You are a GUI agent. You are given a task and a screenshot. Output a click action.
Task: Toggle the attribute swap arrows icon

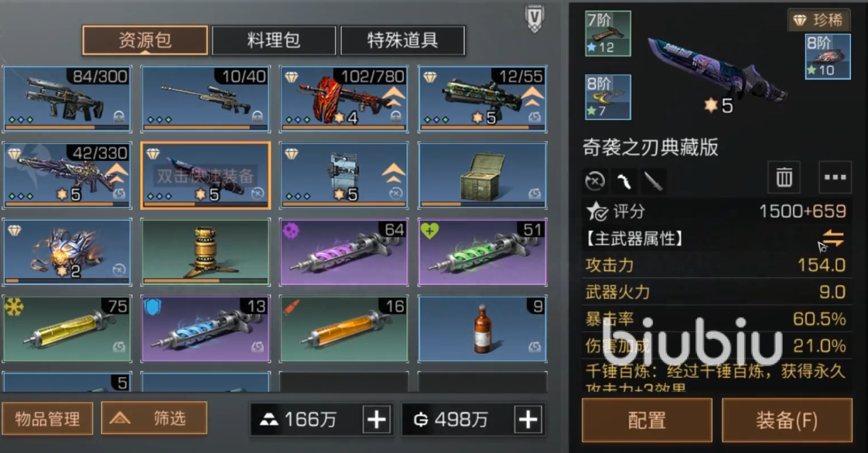[833, 238]
